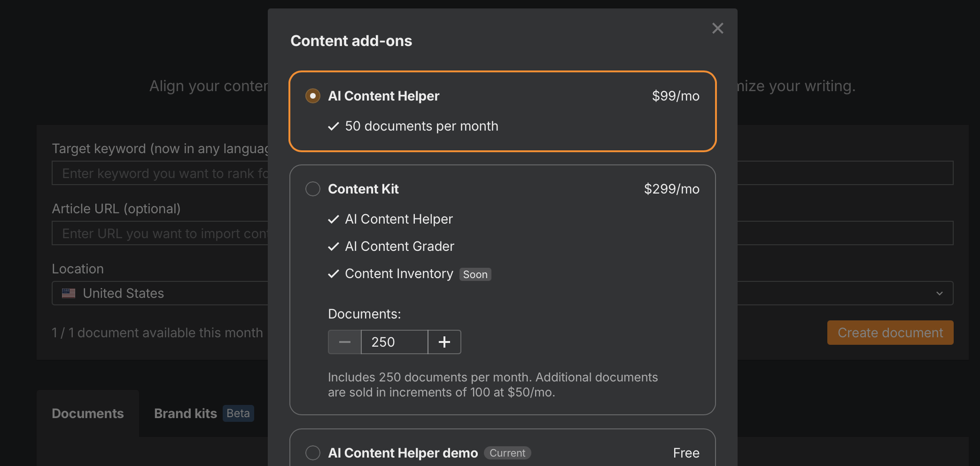Viewport: 980px width, 466px height.
Task: Click checkmark beside Content Kit's AI Content Helper
Action: (x=334, y=219)
